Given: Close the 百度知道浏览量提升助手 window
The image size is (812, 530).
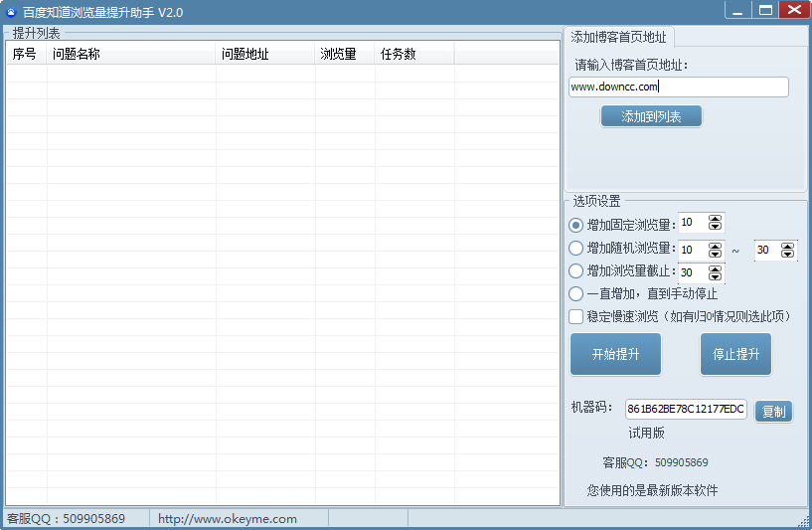Looking at the screenshot, I should pos(794,10).
